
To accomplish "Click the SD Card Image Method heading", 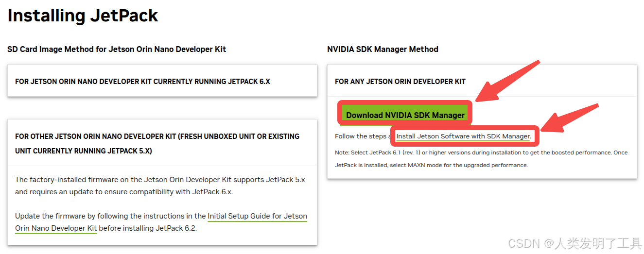I will (117, 49).
